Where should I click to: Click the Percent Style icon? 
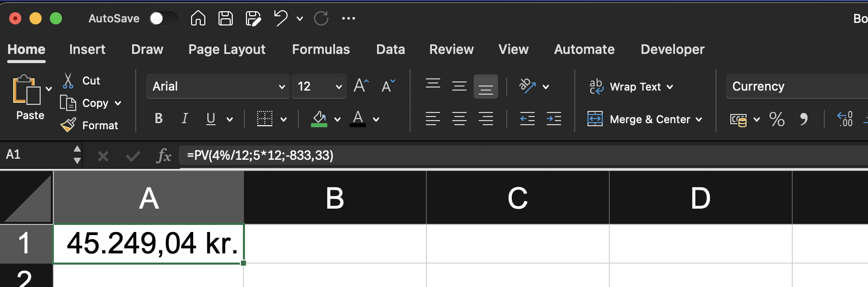coord(777,119)
